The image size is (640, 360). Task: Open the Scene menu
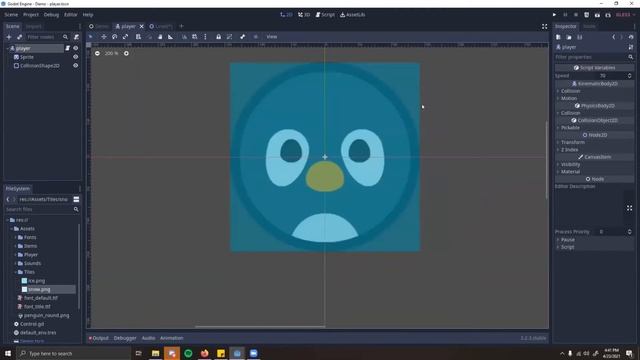tap(11, 15)
